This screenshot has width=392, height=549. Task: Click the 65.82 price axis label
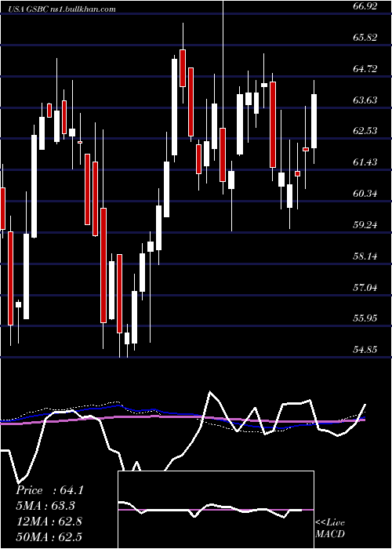click(365, 38)
